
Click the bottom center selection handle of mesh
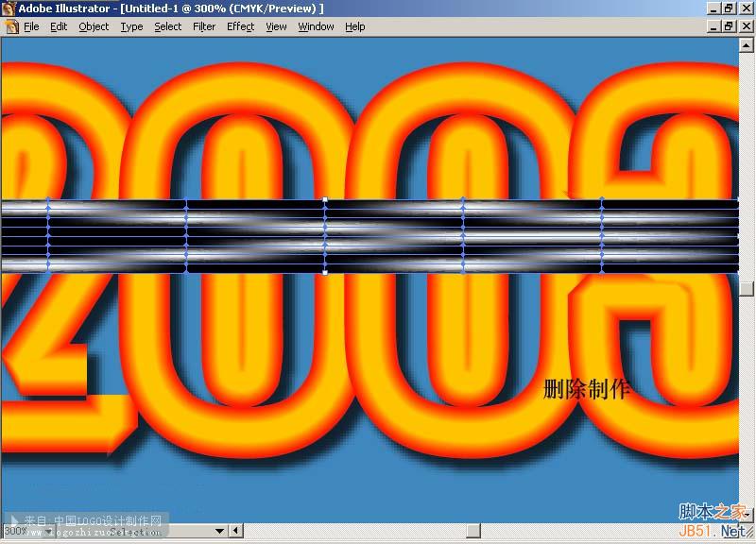click(325, 273)
